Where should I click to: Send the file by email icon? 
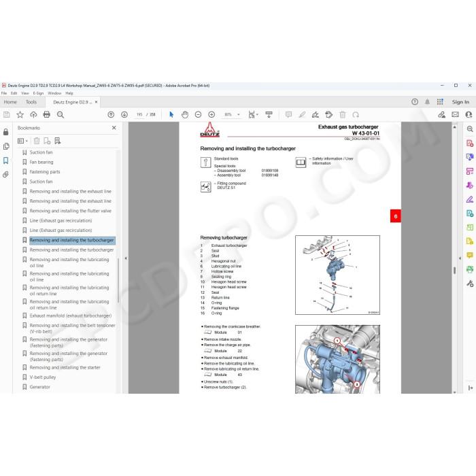[x=455, y=114]
